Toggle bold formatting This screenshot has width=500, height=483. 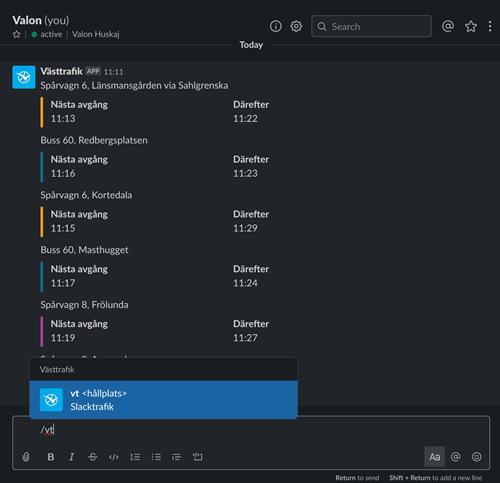51,457
